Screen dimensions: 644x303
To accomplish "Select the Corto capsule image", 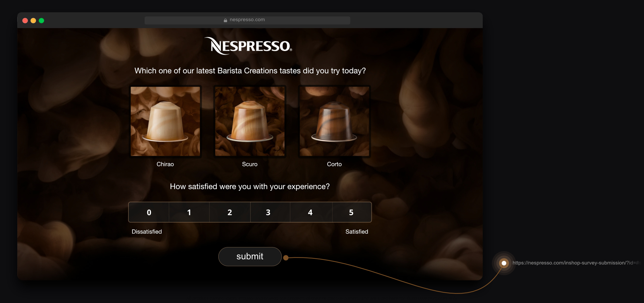I will pyautogui.click(x=334, y=121).
